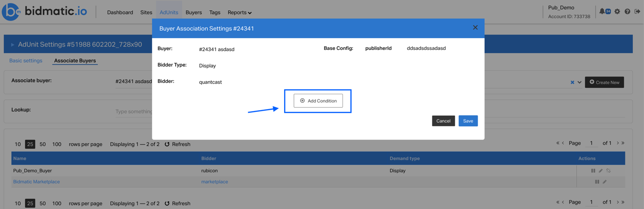Image resolution: width=644 pixels, height=209 pixels.
Task: Click the top pager page number field
Action: (x=591, y=143)
